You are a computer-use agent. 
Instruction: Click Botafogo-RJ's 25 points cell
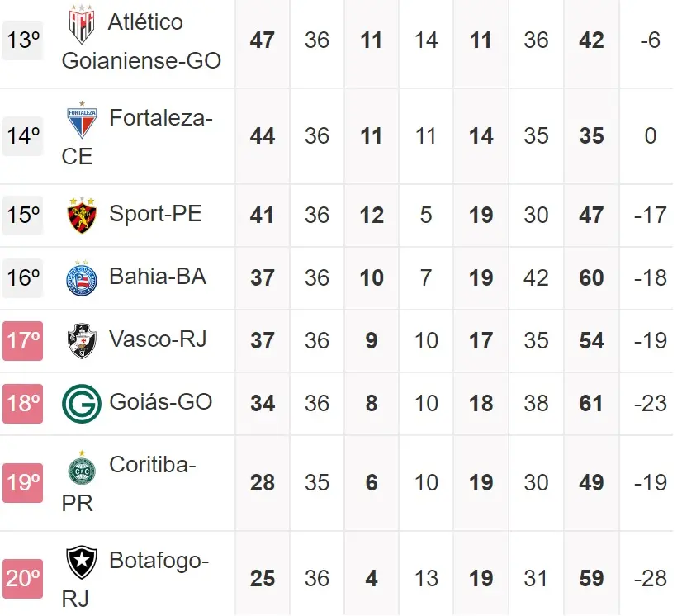[x=262, y=579]
